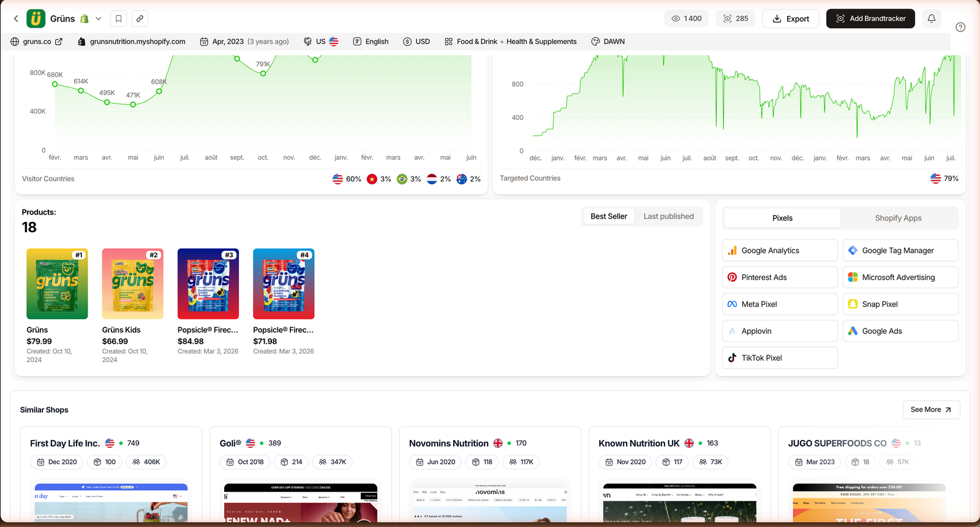Open grunsnutrition.myshopify.com store link
The image size is (980, 527).
coord(132,42)
